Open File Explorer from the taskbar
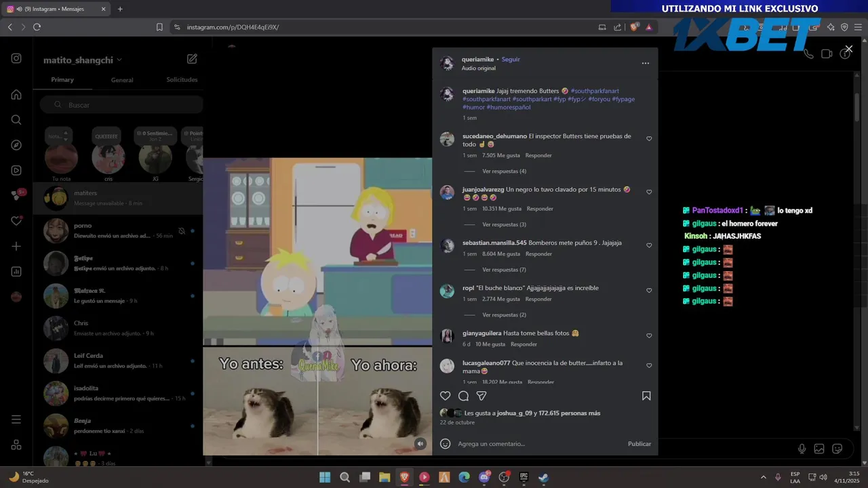 tap(384, 477)
